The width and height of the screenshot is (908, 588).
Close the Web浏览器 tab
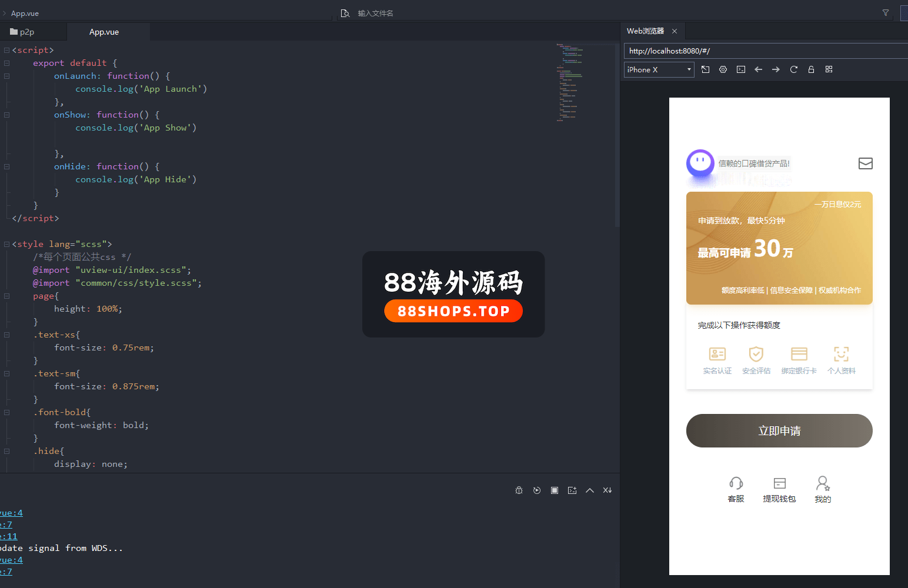click(675, 31)
